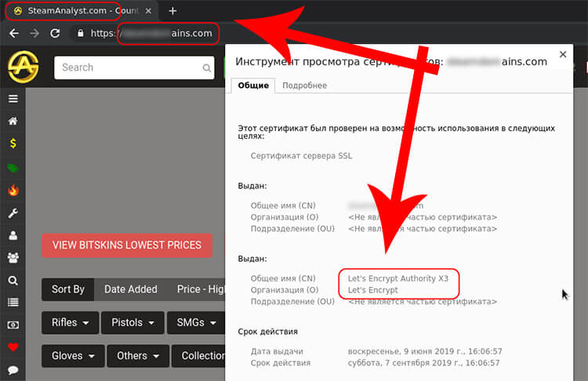Open the wrench tools icon
The height and width of the screenshot is (381, 588).
click(13, 212)
